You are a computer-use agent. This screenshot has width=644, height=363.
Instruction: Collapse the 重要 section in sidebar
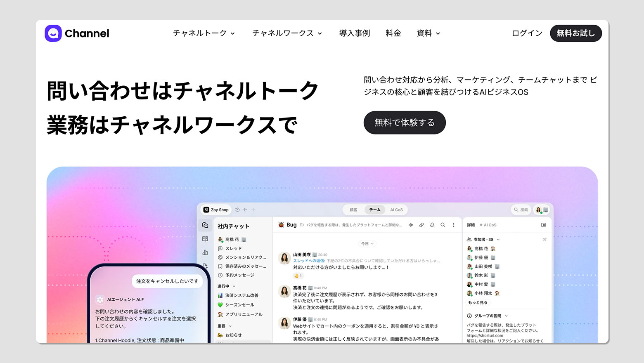coord(225,326)
